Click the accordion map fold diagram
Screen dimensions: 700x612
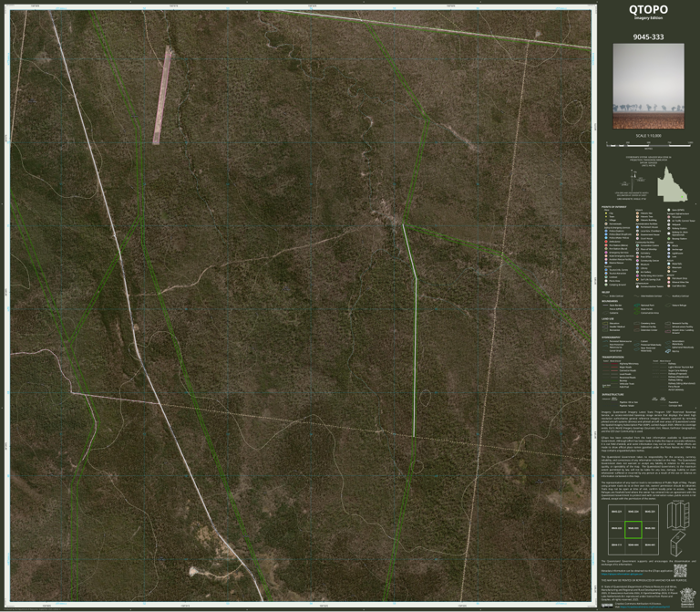tap(678, 514)
